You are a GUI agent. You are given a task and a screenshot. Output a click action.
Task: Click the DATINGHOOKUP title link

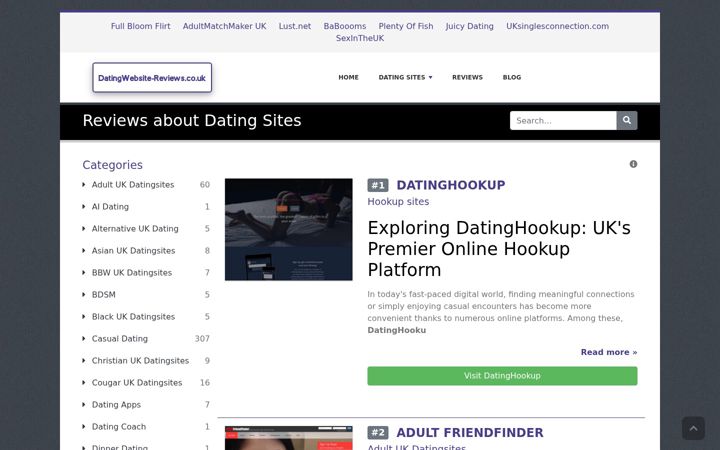[450, 185]
